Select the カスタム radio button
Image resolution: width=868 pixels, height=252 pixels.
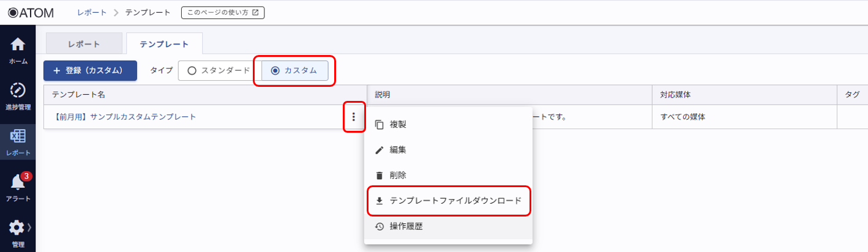[x=275, y=70]
